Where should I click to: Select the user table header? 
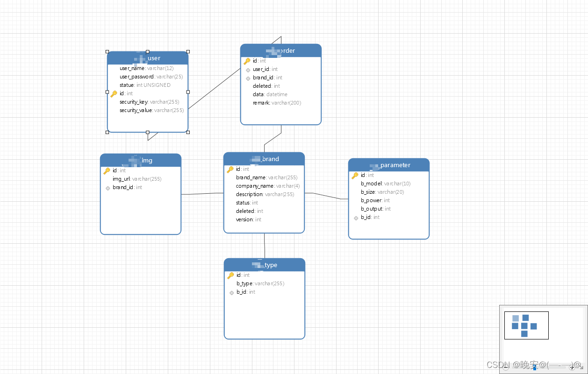(148, 58)
